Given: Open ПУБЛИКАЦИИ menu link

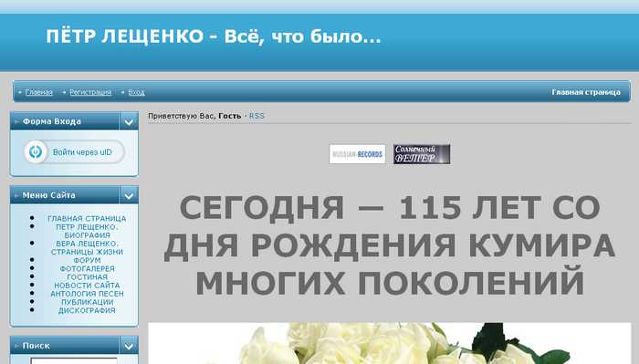Looking at the screenshot, I should (87, 302).
